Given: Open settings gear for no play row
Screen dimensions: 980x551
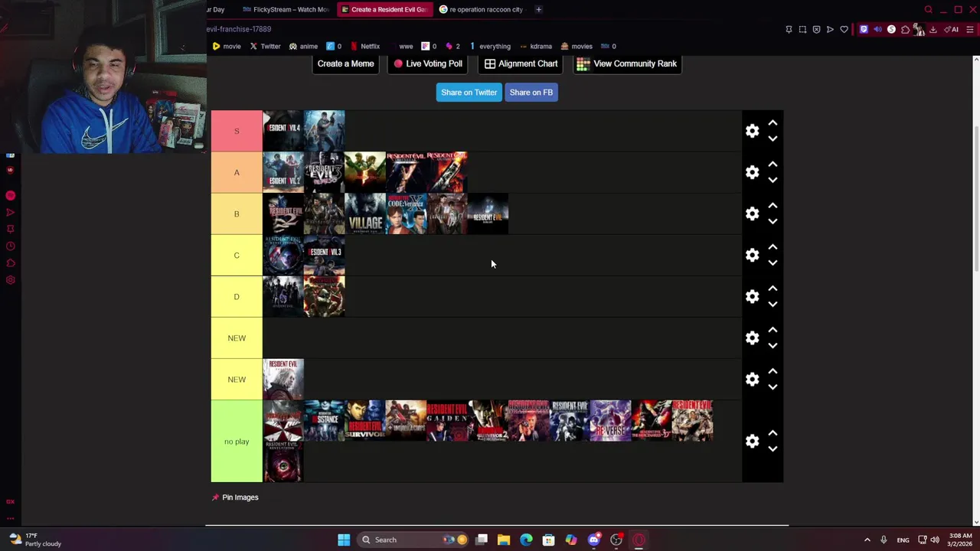Looking at the screenshot, I should 752,441.
